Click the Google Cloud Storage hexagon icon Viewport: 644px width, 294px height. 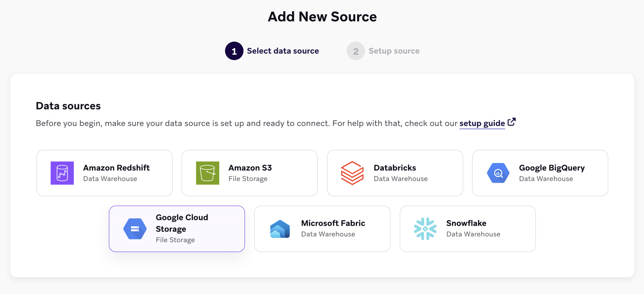135,229
